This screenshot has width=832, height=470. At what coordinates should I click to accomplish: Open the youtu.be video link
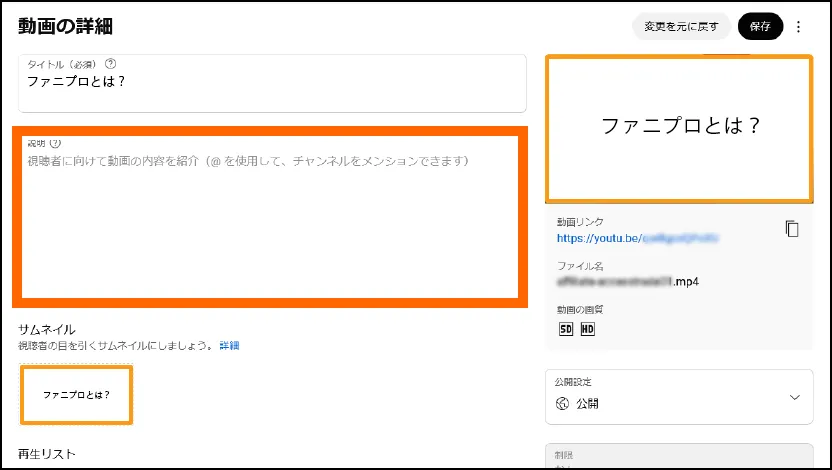(638, 240)
